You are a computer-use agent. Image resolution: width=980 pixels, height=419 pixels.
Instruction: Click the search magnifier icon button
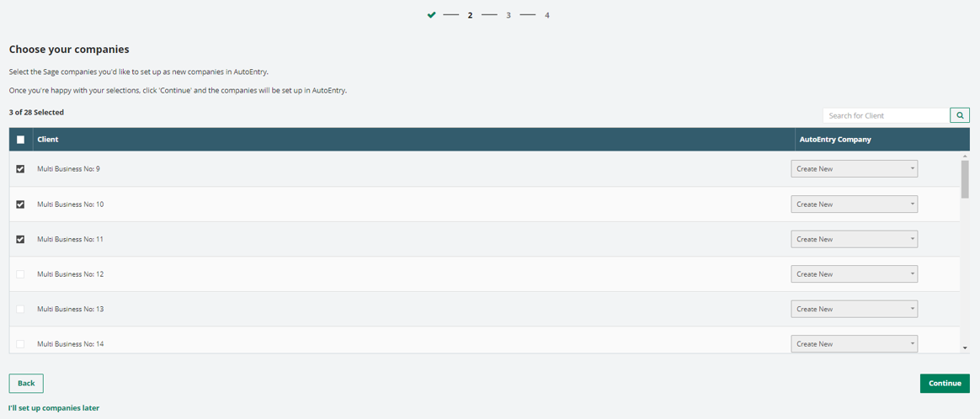[x=959, y=115]
